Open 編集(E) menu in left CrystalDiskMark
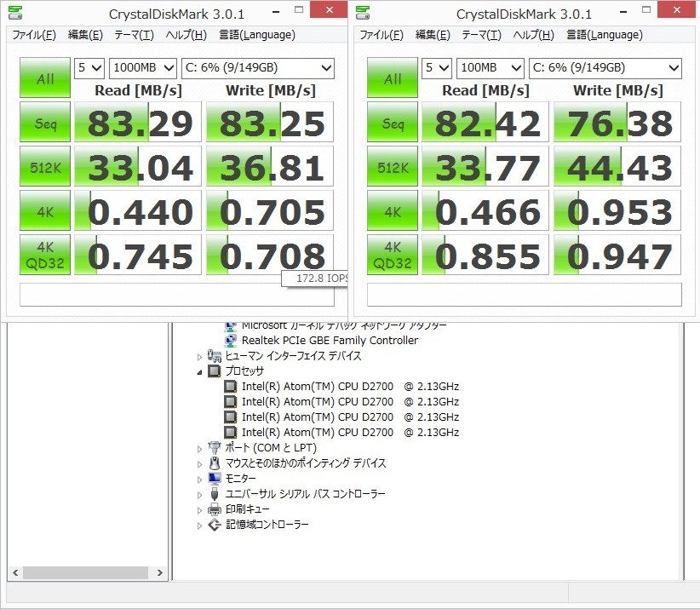The width and height of the screenshot is (700, 609). pos(85,35)
